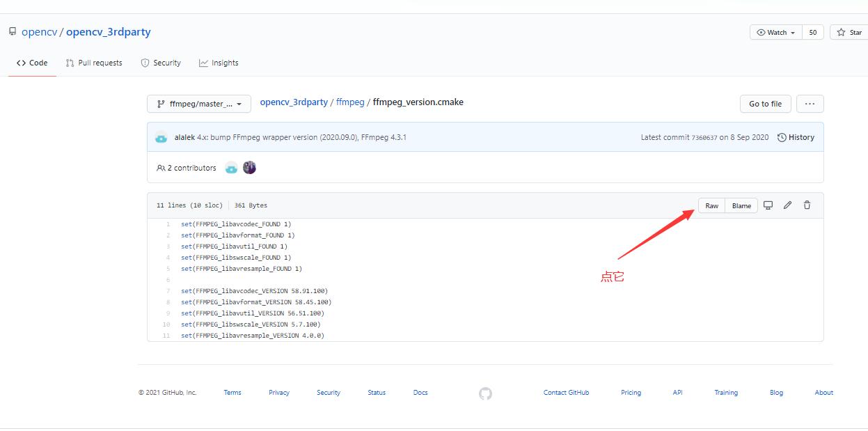Screen dimensions: 868x431
Task: Click the second contributor avatar
Action: [249, 167]
